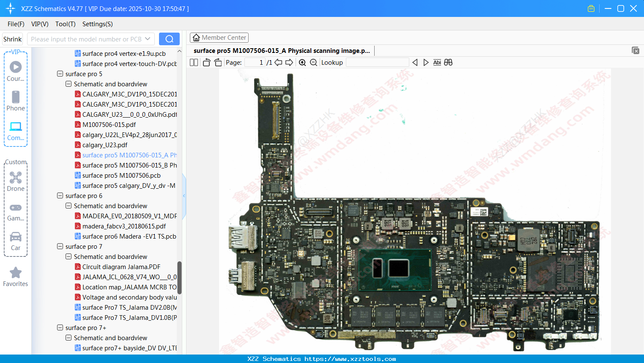Click the search magnifier button
This screenshot has width=644, height=363.
coord(169,39)
